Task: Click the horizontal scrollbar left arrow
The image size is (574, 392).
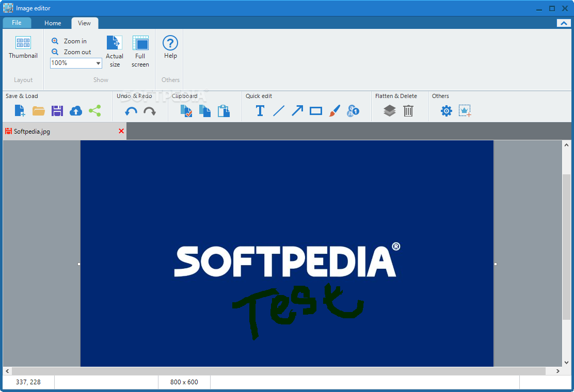Action: [7, 371]
